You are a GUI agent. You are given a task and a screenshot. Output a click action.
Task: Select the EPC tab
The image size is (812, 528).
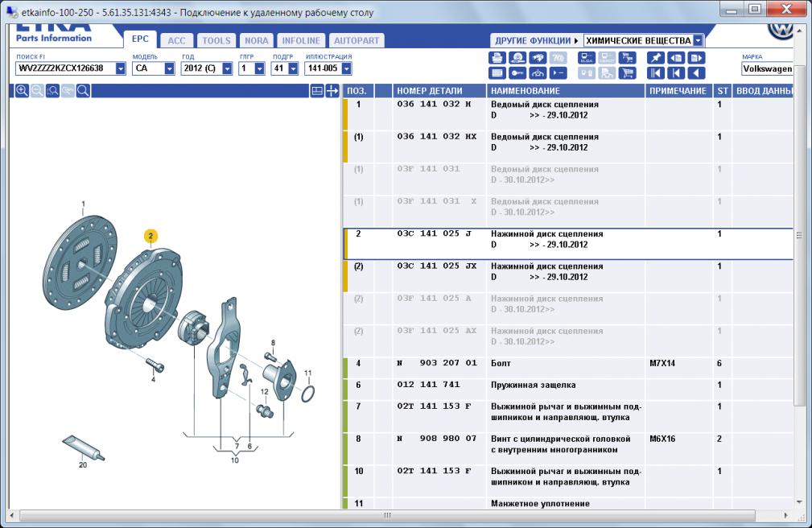pos(140,39)
